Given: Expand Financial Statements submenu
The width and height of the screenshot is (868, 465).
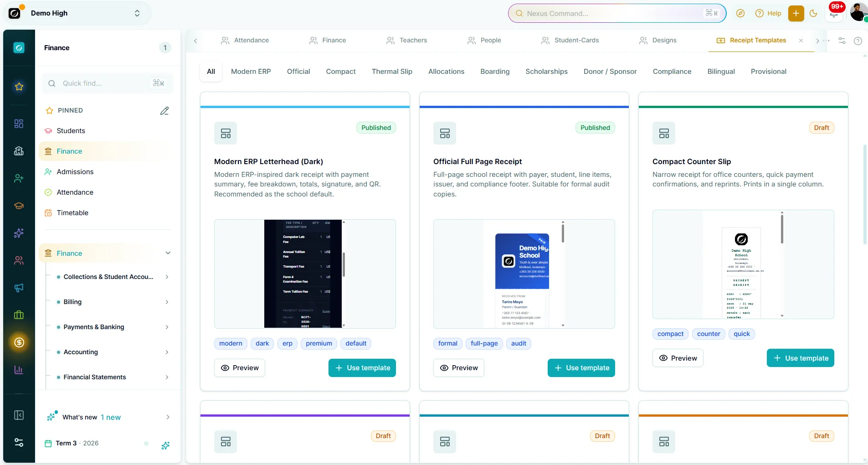Looking at the screenshot, I should click(x=167, y=377).
